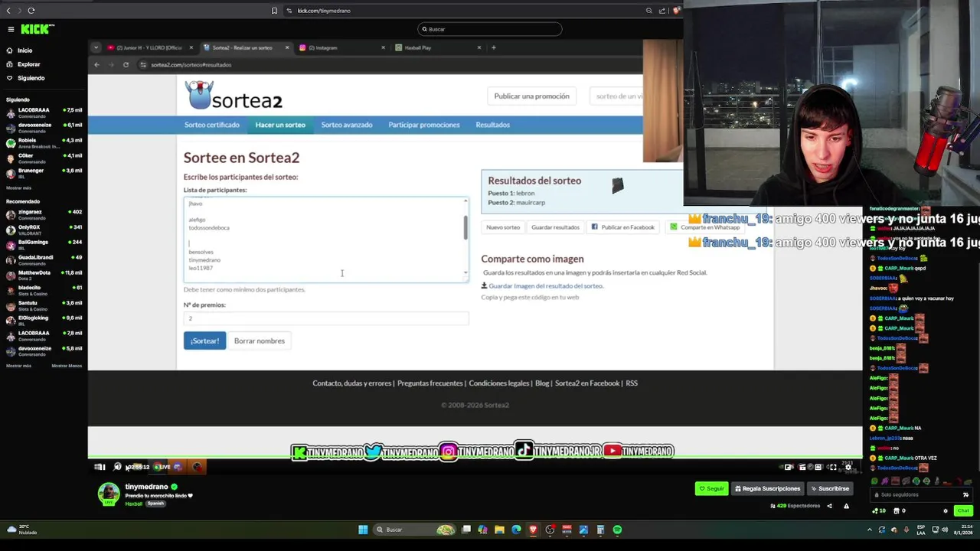980x551 pixels.
Task: Click Regala Suscripciones button
Action: [767, 488]
